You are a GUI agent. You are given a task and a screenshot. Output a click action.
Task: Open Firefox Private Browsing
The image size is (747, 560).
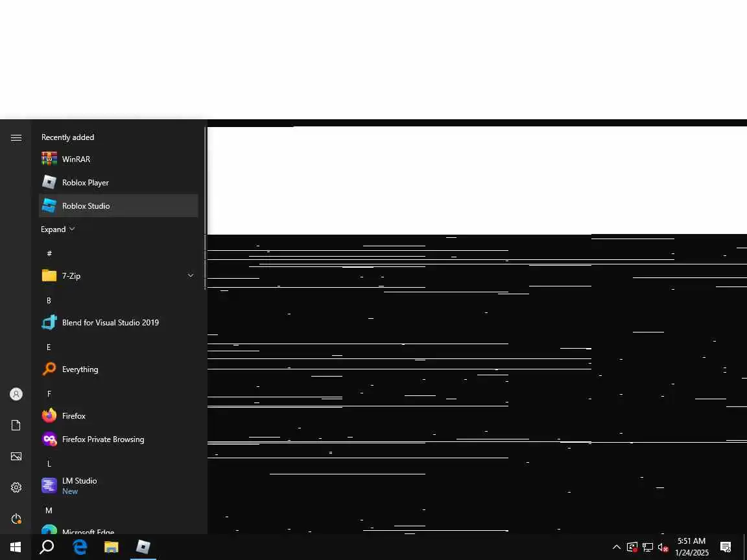pos(118,439)
